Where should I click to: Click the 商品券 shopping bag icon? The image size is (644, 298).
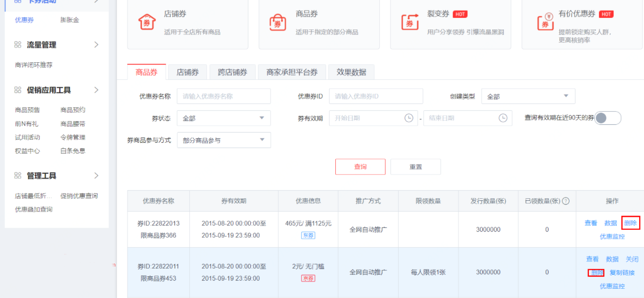[277, 23]
